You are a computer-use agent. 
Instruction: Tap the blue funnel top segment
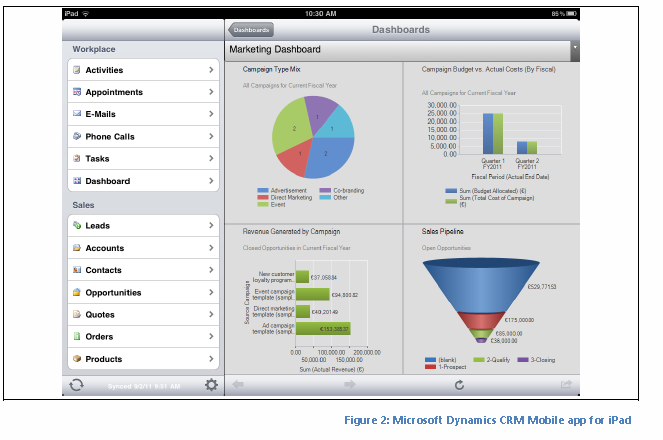[481, 287]
